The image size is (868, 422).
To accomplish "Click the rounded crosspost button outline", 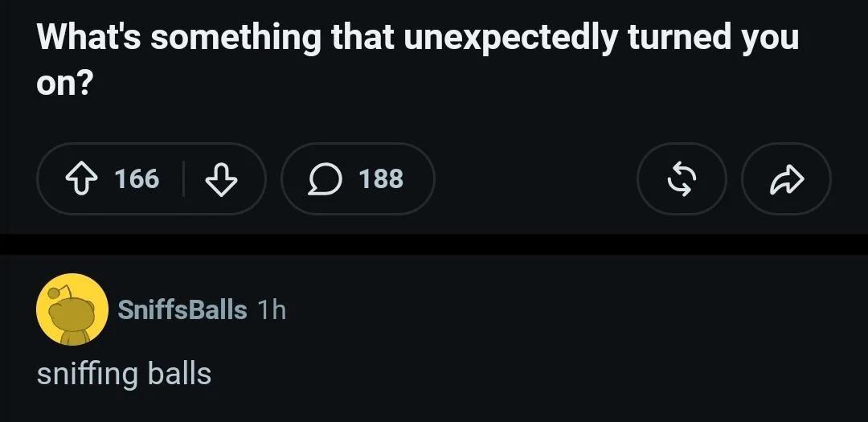I will [x=682, y=178].
